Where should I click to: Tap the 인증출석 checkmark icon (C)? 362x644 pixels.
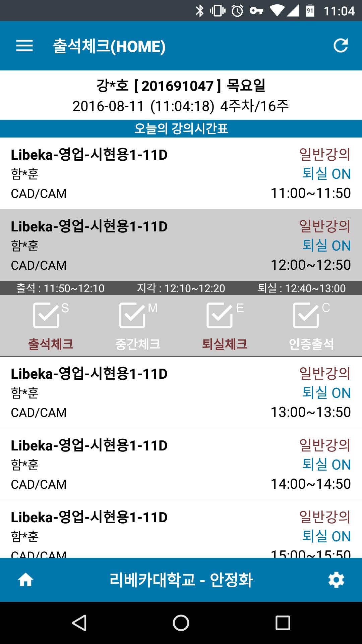[x=306, y=315]
